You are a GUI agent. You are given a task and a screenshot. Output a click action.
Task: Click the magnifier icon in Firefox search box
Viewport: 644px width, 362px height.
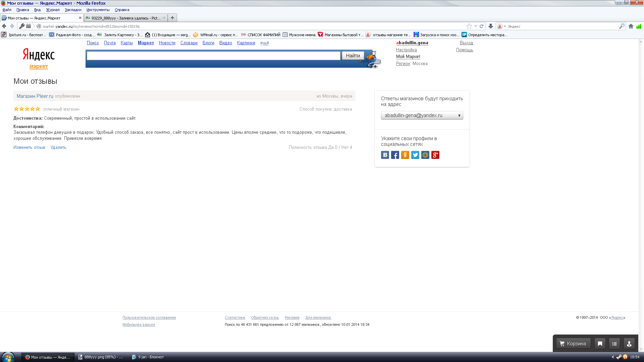click(622, 26)
